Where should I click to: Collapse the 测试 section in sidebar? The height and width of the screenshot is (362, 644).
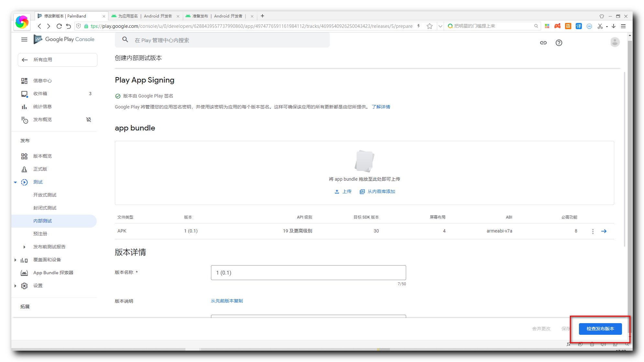tap(15, 182)
